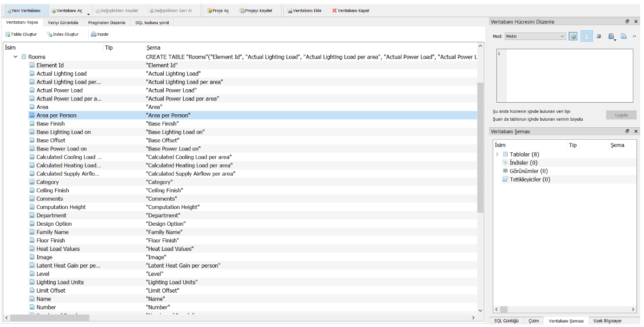The width and height of the screenshot is (644, 327).
Task: Click the export cell to file icon
Action: (624, 36)
